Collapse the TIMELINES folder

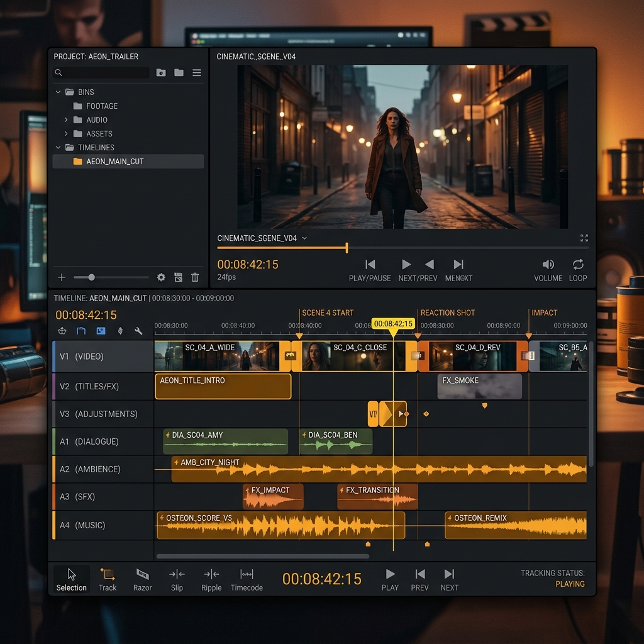tap(58, 147)
